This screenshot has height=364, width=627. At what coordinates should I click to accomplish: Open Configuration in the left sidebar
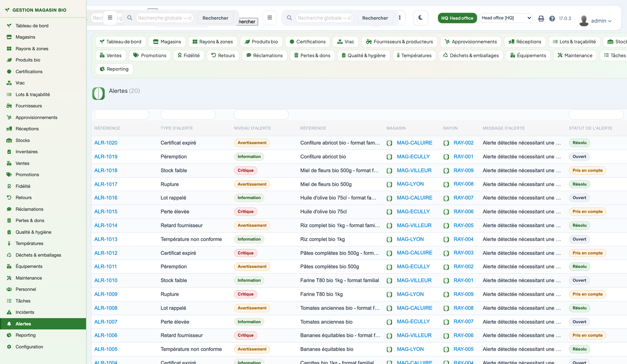click(x=43, y=347)
